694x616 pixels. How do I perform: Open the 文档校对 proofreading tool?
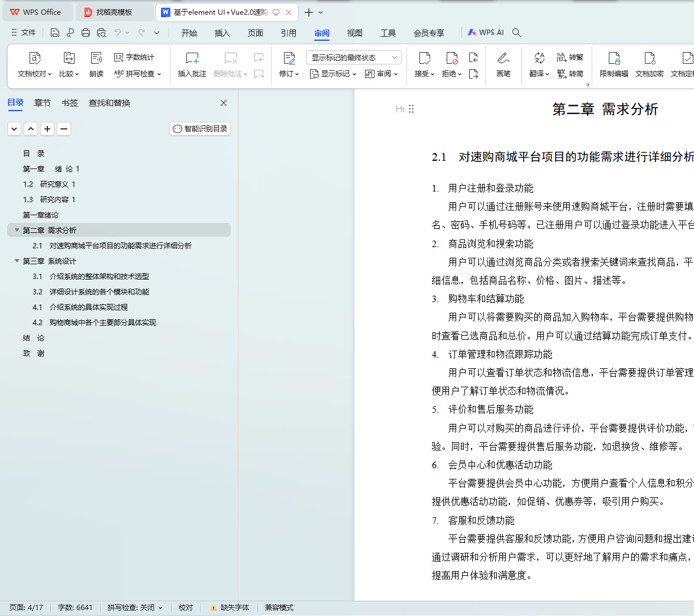tap(34, 64)
